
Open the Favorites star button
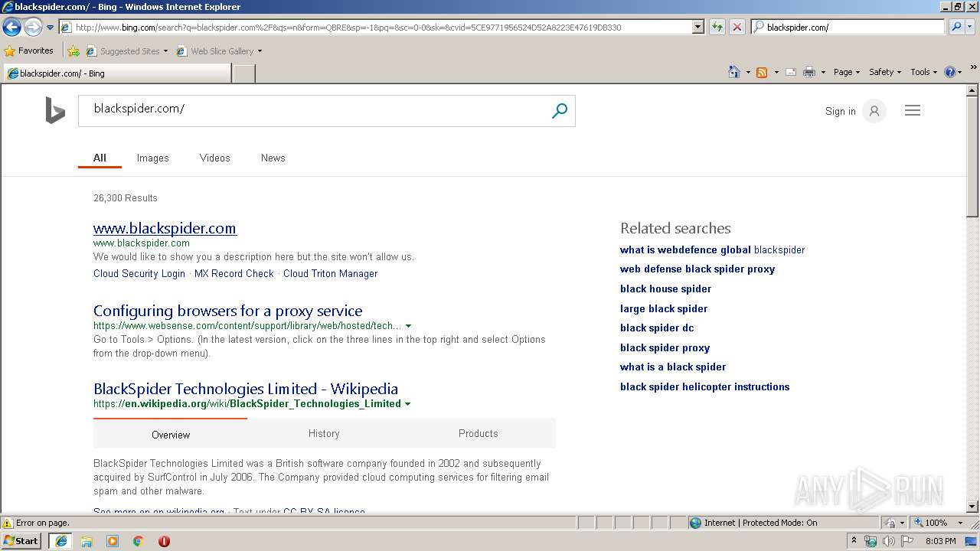pyautogui.click(x=29, y=51)
